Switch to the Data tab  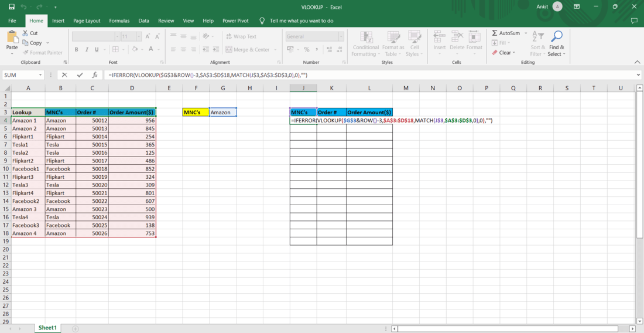pyautogui.click(x=144, y=21)
